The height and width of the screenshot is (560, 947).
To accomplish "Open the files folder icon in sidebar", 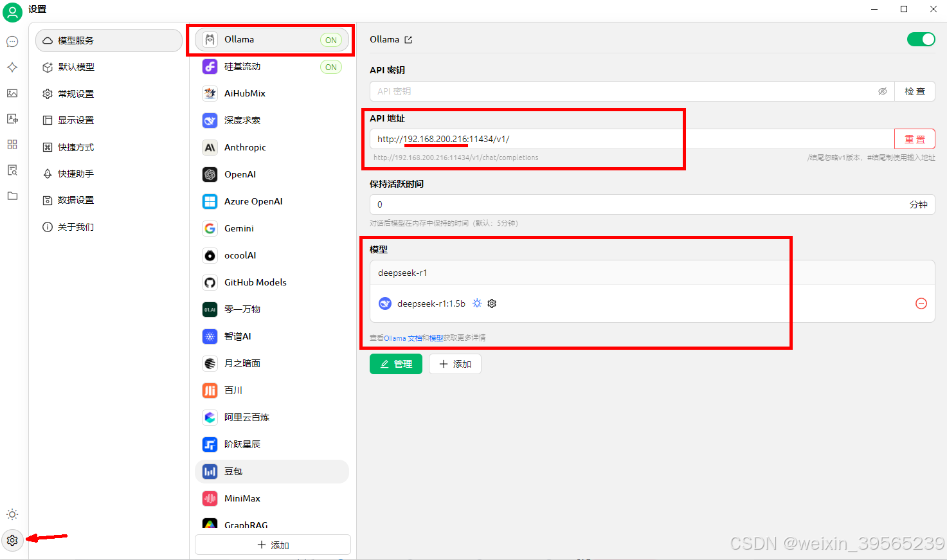I will coord(12,196).
